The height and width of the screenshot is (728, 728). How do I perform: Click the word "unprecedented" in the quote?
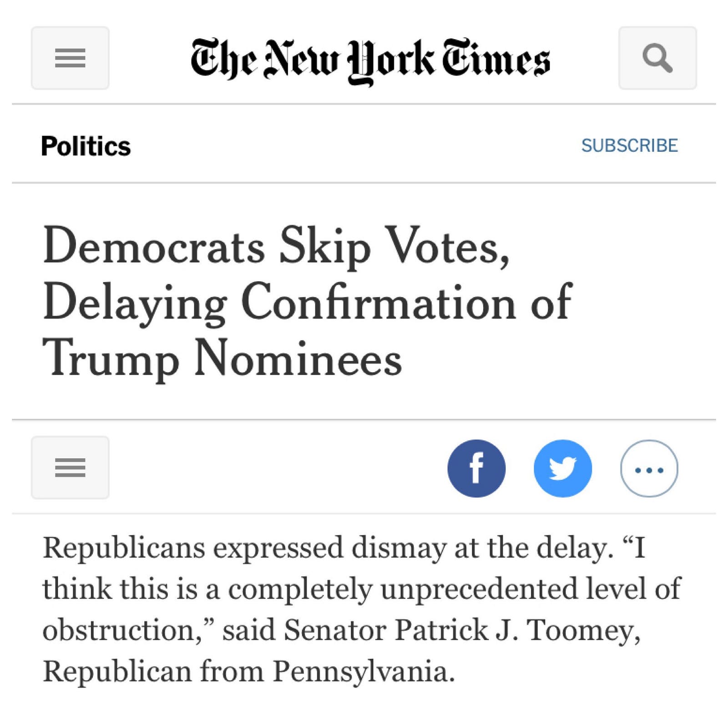point(479,589)
